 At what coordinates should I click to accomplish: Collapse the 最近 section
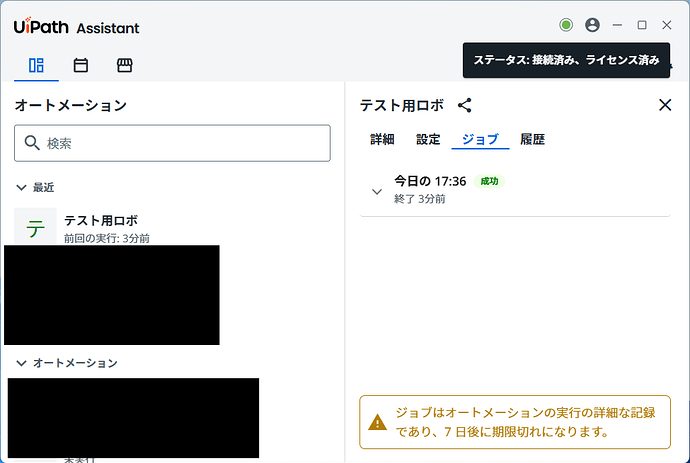tap(21, 187)
